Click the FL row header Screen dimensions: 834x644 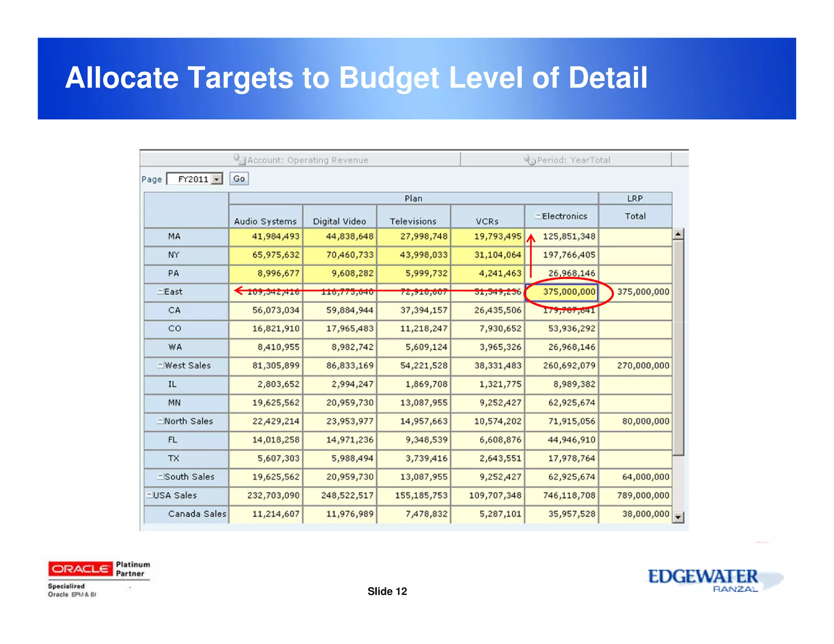point(186,440)
